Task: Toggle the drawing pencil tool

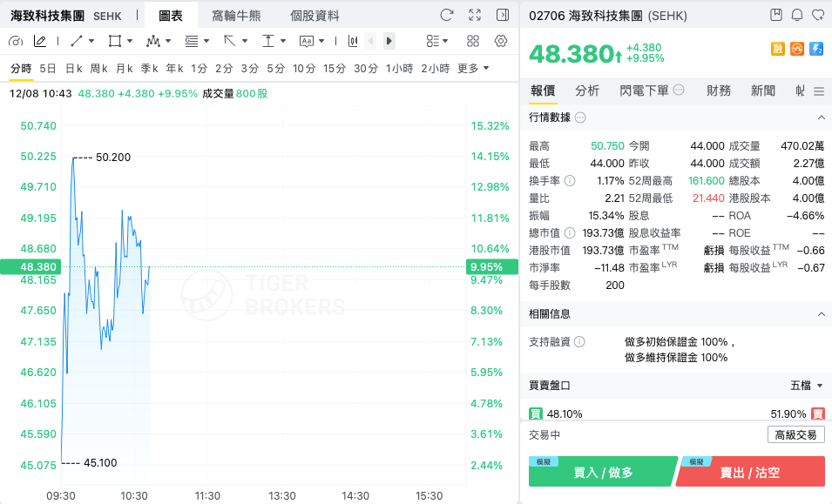Action: point(40,41)
